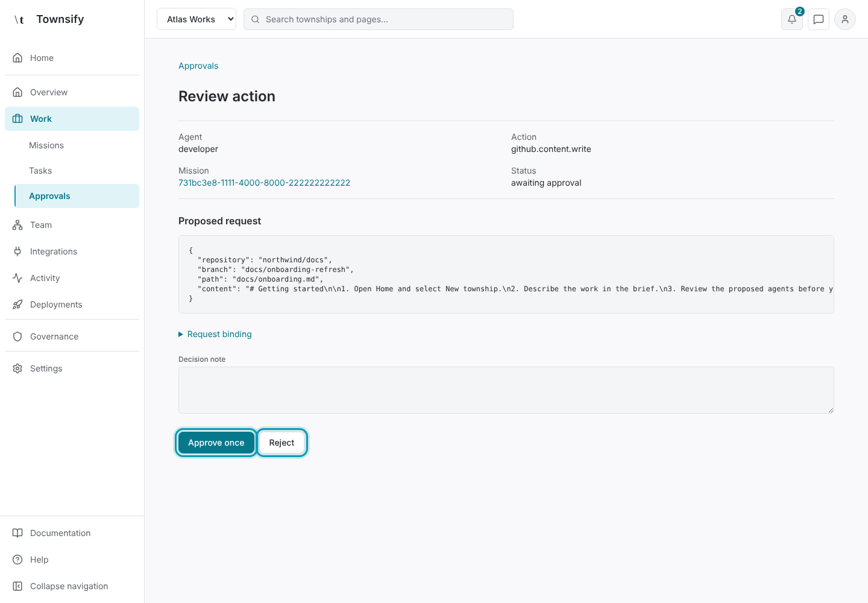Click the search magnifier icon
The image size is (868, 603).
click(256, 19)
